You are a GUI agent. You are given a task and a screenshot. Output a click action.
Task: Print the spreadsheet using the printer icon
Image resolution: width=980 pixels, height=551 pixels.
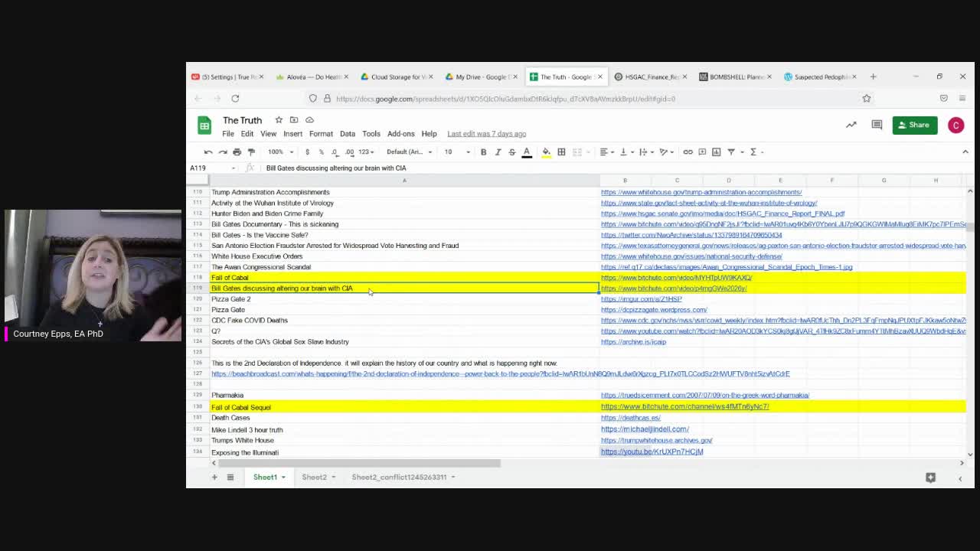[x=237, y=152]
